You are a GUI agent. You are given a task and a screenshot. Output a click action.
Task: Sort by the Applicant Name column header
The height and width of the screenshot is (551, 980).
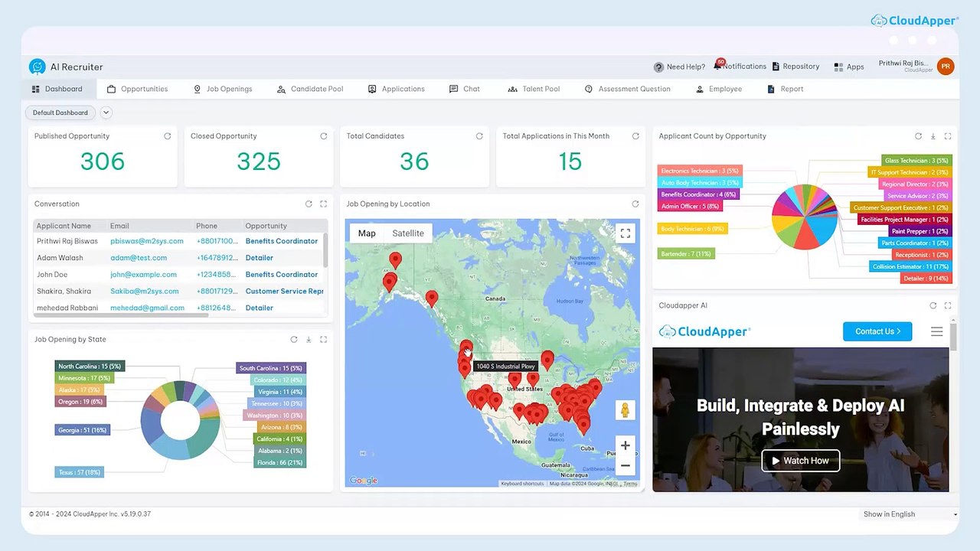64,227
